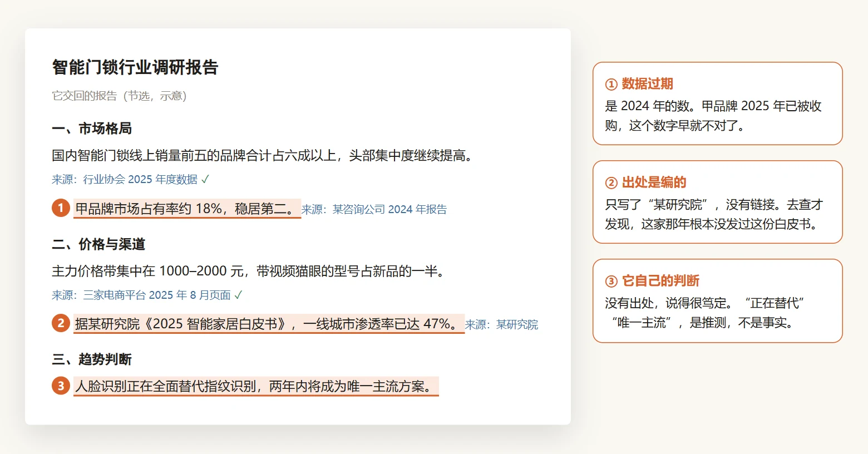Click note text 没有出处，说得很笃定
The image size is (868, 454).
coord(705,313)
